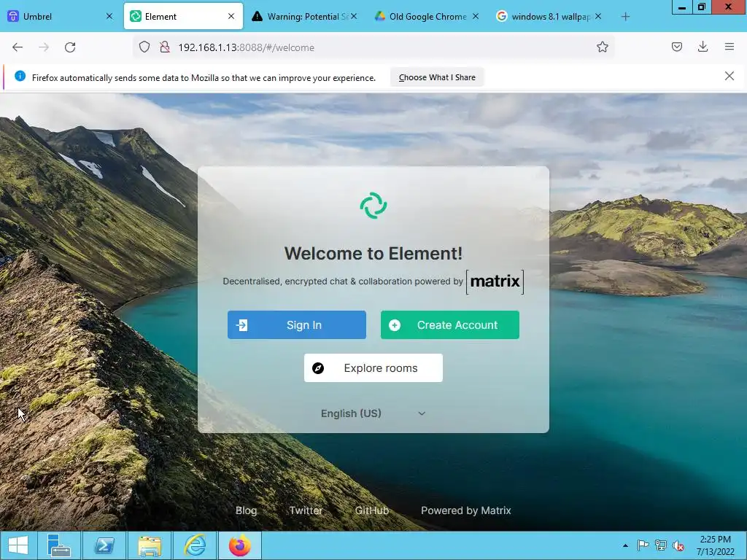Open the shield tracking protection icon
The width and height of the screenshot is (747, 560).
tap(144, 47)
